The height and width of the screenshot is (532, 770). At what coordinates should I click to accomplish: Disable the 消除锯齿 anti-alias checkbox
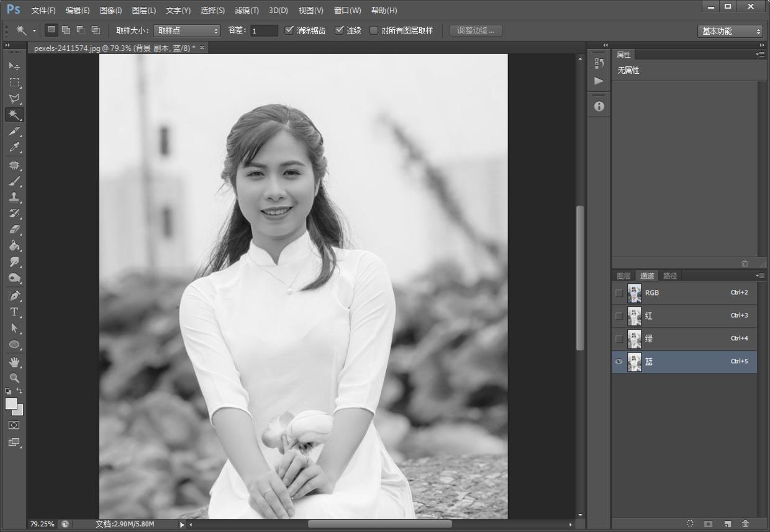[x=289, y=30]
